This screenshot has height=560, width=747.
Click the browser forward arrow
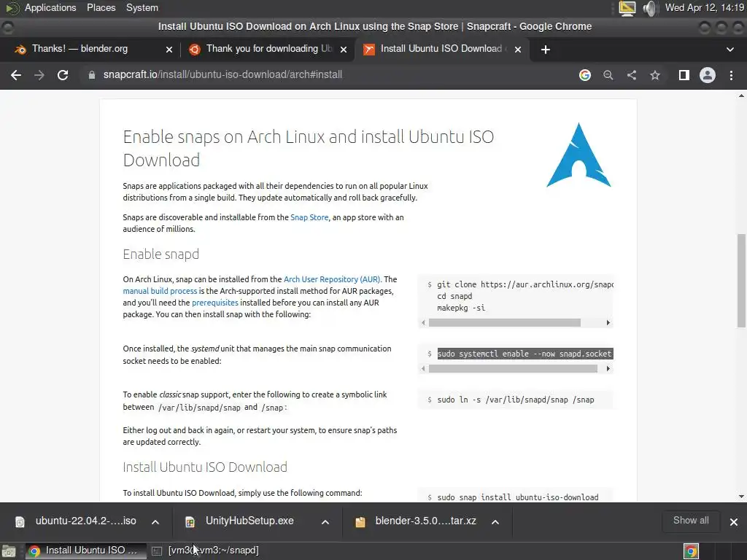39,75
